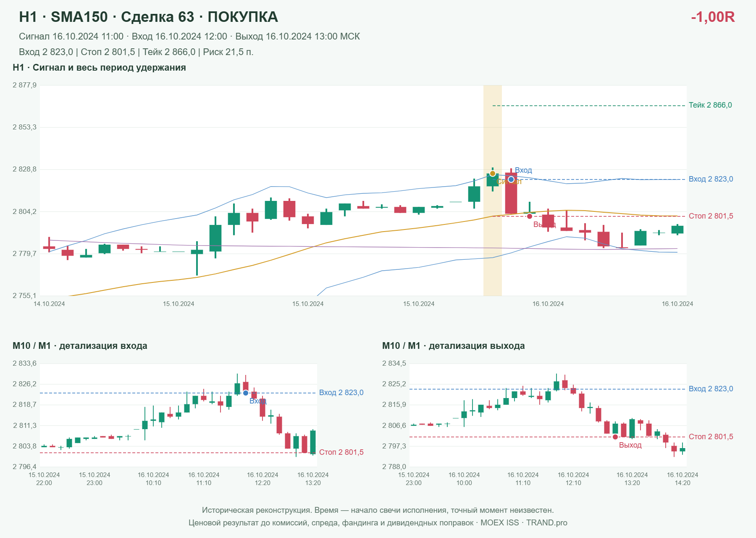Click the '16.10.2024 12:20' tick in entry detail
756x538 pixels.
(x=262, y=479)
